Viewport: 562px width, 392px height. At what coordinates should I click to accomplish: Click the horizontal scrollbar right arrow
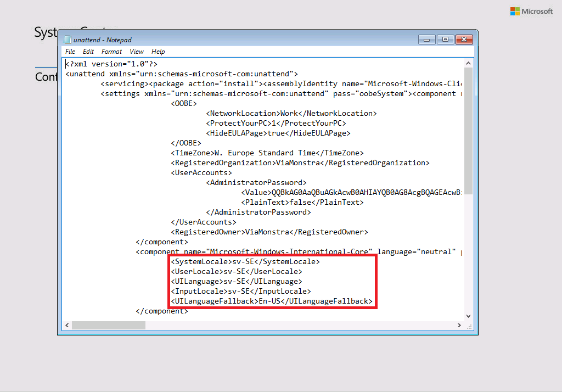459,325
